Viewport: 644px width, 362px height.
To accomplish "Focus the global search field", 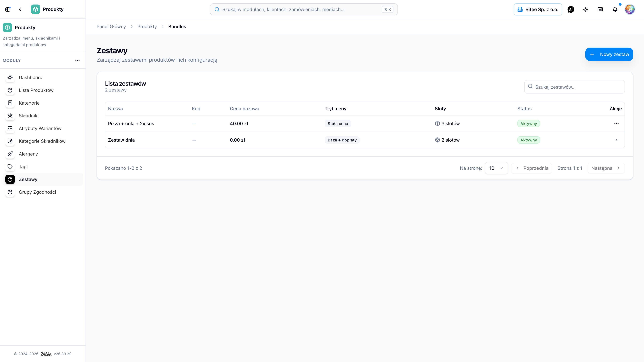I will point(304,10).
